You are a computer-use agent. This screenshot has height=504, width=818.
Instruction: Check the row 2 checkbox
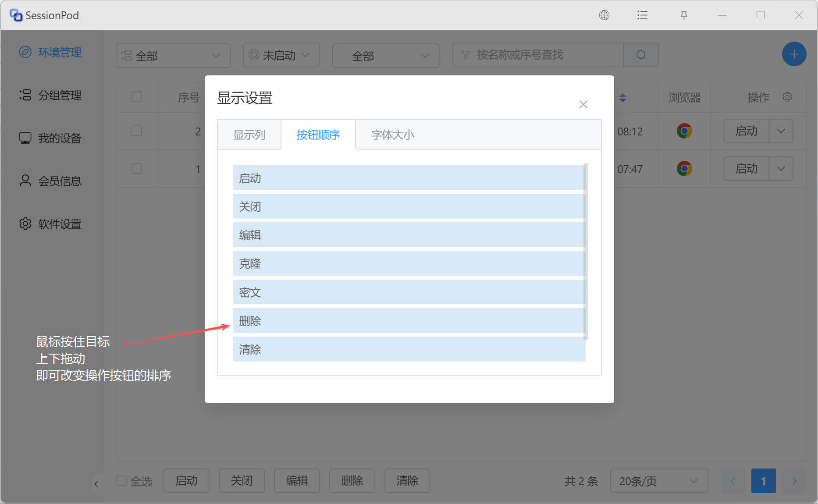(137, 131)
